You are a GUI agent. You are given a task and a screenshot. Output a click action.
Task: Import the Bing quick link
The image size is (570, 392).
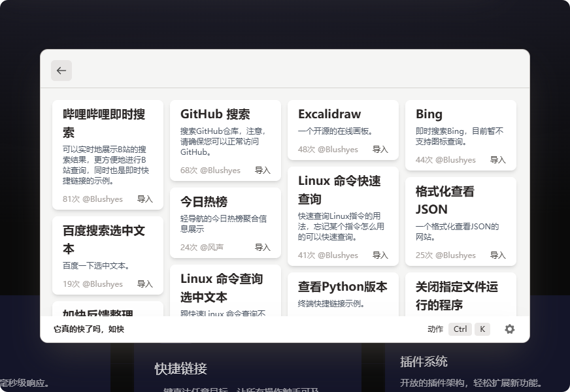(497, 160)
